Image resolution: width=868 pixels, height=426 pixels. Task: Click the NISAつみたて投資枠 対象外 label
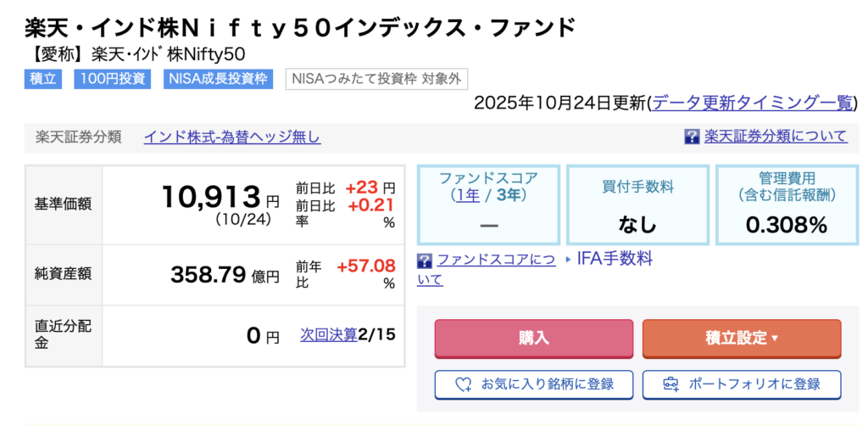point(376,80)
